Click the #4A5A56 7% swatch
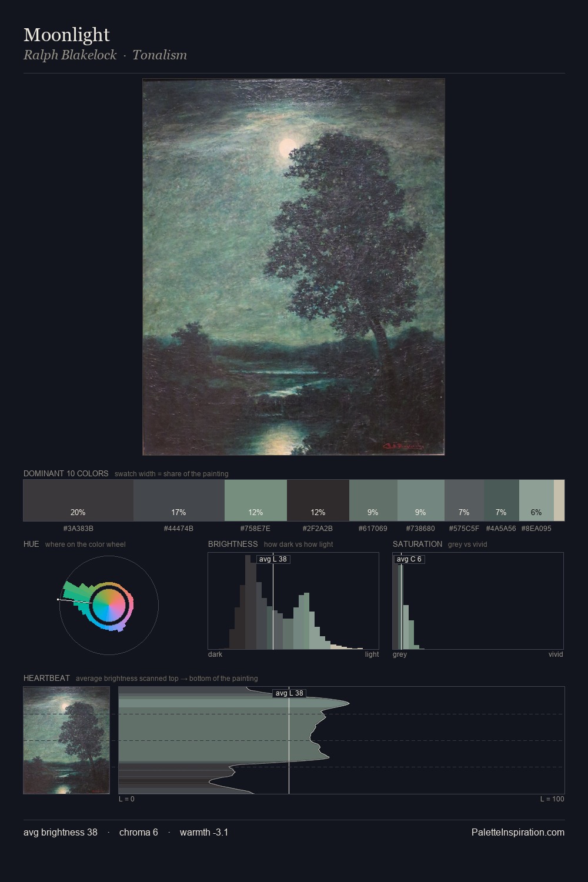The image size is (588, 882). (502, 500)
